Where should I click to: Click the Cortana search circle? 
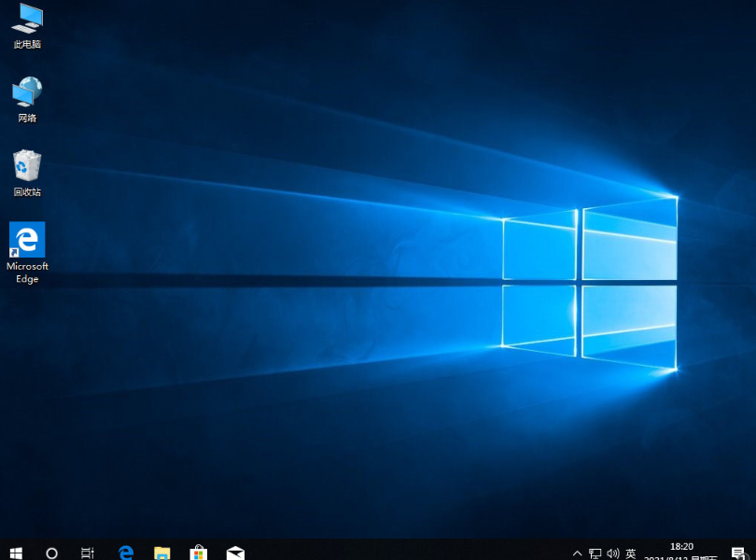point(51,553)
